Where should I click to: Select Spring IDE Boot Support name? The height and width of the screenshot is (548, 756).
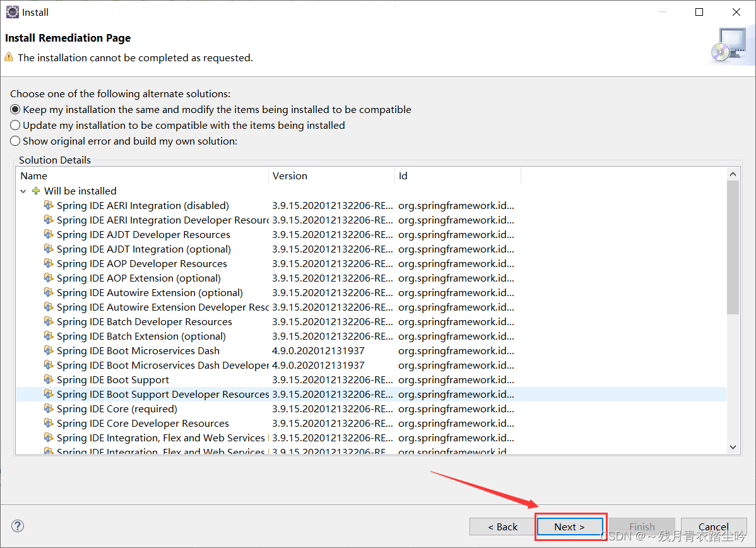pos(113,379)
